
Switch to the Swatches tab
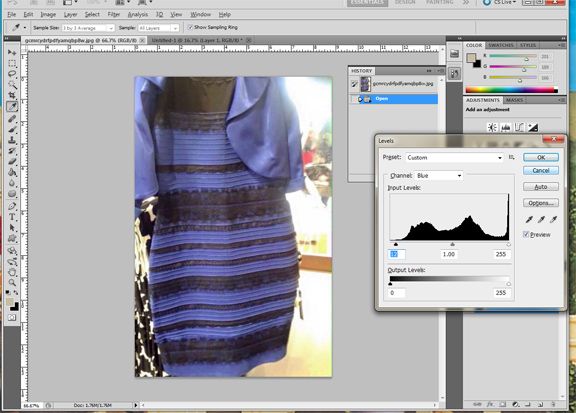tap(501, 45)
